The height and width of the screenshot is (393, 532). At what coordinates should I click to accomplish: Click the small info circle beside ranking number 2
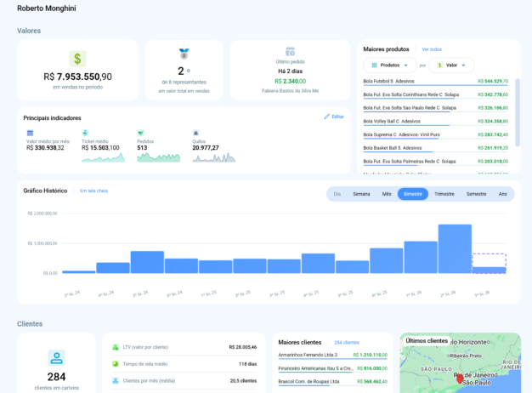[189, 71]
